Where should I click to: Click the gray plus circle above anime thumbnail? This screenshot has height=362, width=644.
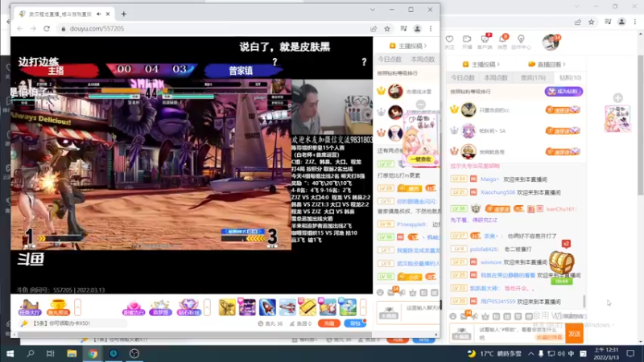click(617, 97)
